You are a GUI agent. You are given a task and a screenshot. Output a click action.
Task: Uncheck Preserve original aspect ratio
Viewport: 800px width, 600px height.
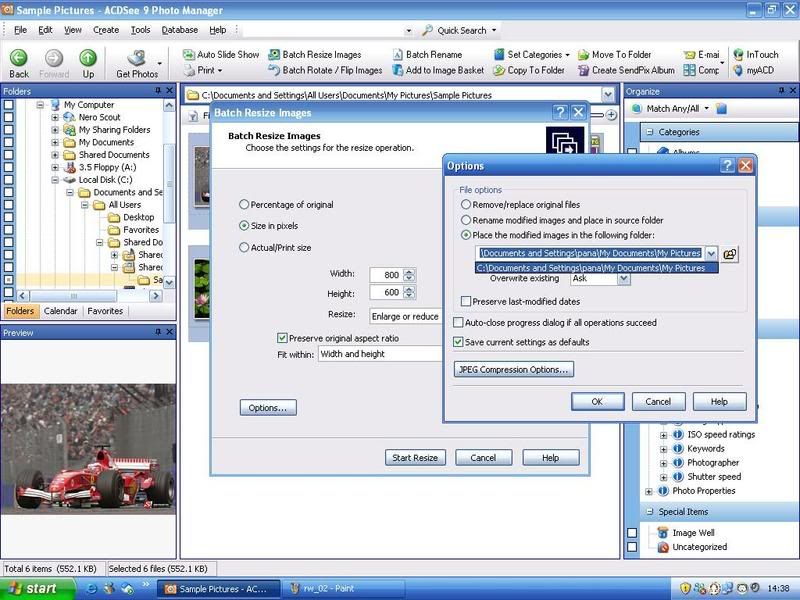pyautogui.click(x=282, y=338)
